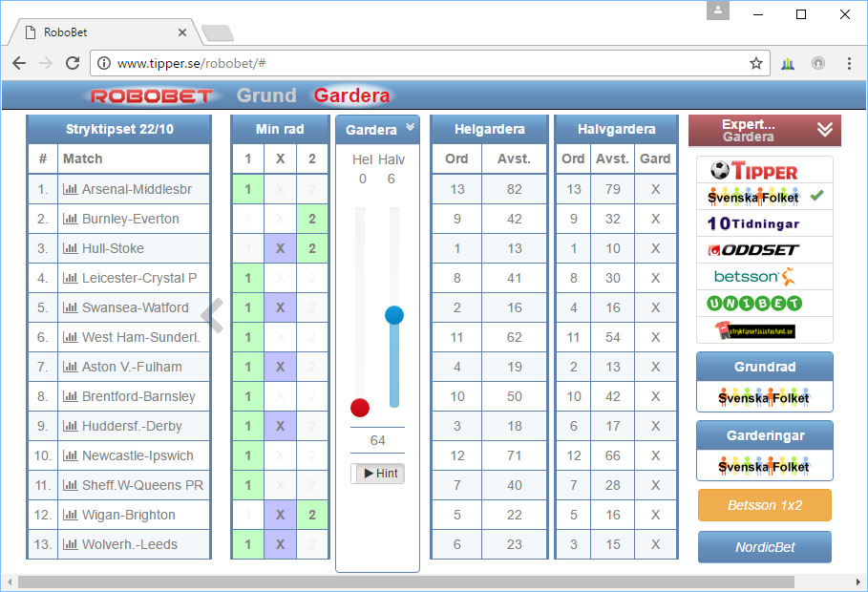Click Helgardera column header

pos(489,130)
